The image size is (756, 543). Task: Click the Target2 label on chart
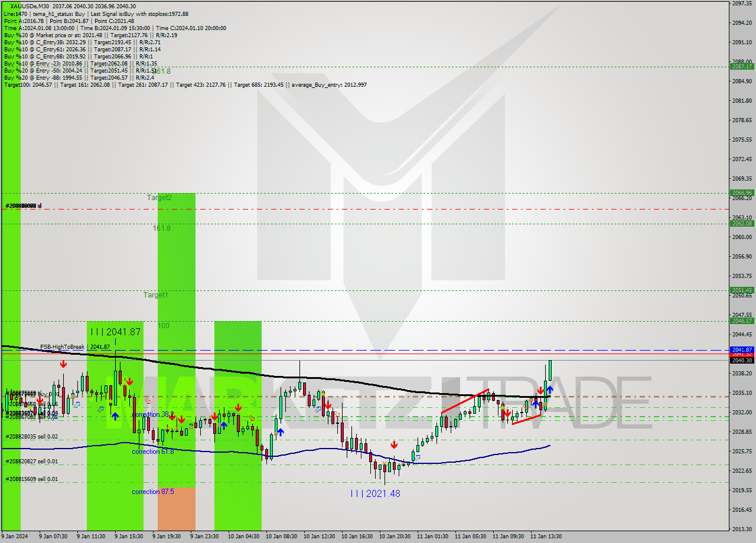(x=159, y=198)
